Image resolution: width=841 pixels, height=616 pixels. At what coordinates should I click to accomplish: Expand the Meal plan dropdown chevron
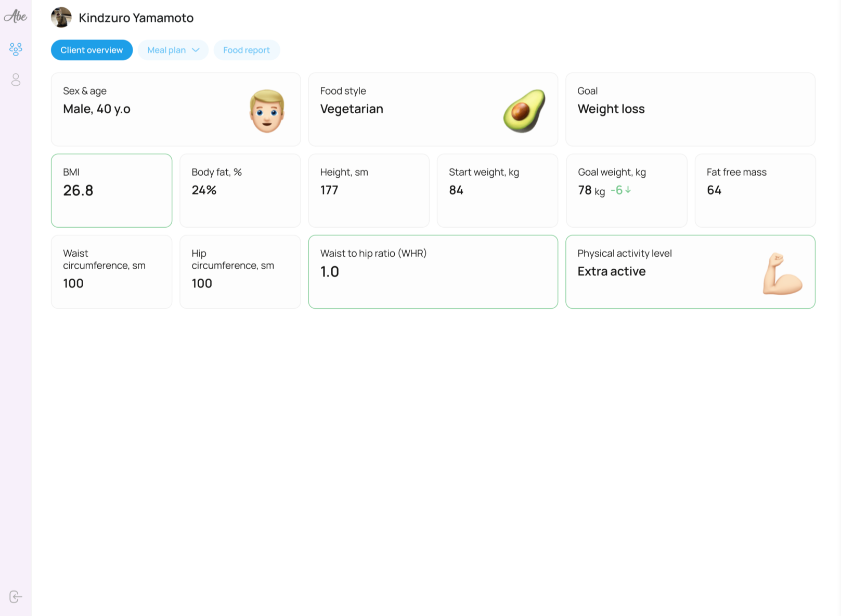196,50
